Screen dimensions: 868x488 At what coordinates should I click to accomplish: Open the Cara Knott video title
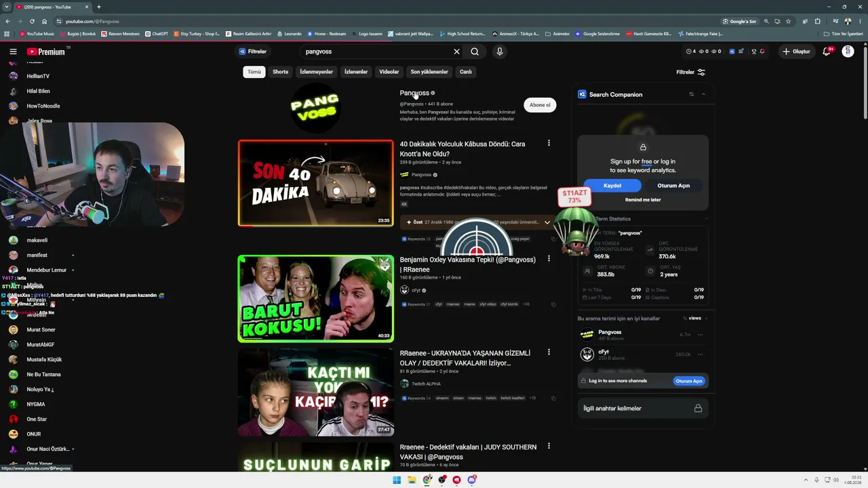tap(462, 149)
